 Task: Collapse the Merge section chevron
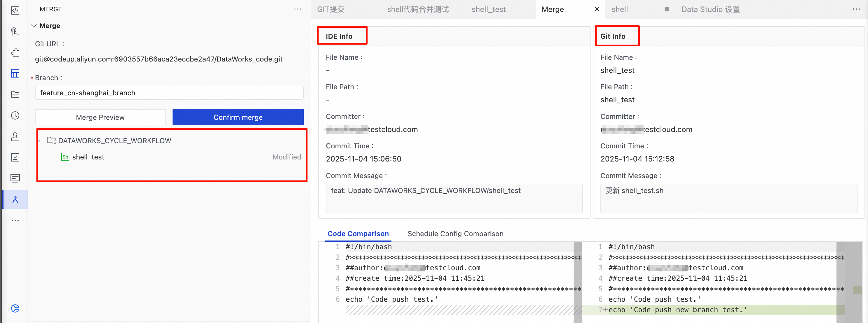[x=34, y=26]
